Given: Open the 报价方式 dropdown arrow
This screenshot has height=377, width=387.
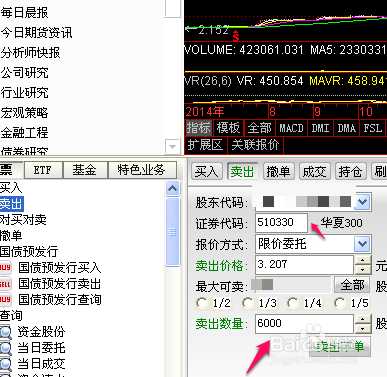Looking at the screenshot, I should [x=362, y=244].
